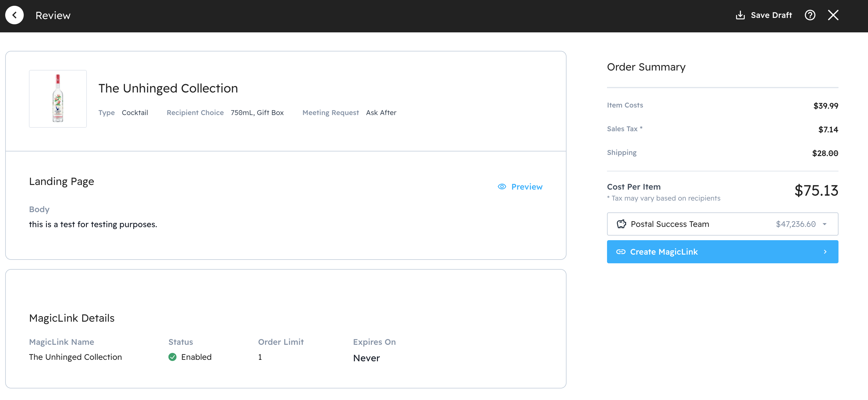This screenshot has height=400, width=868.
Task: Click The Unhinged Collection product title
Action: pos(168,88)
